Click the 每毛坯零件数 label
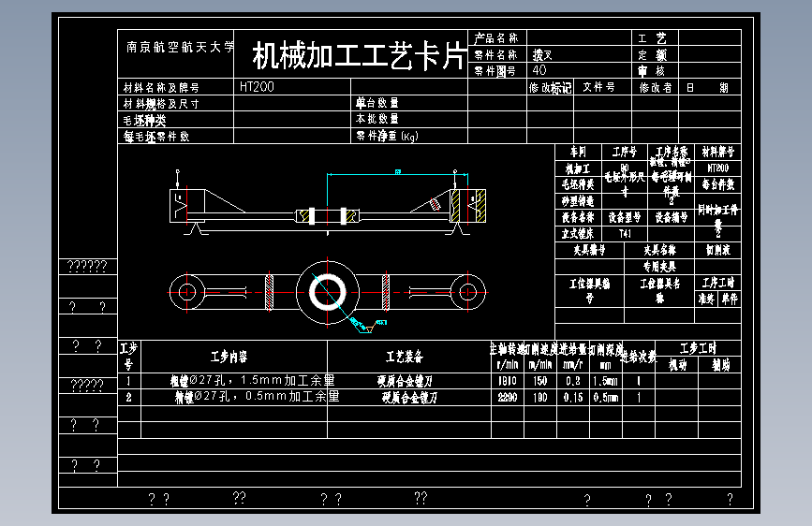Viewport: 812px width, 526px height. coord(156,136)
